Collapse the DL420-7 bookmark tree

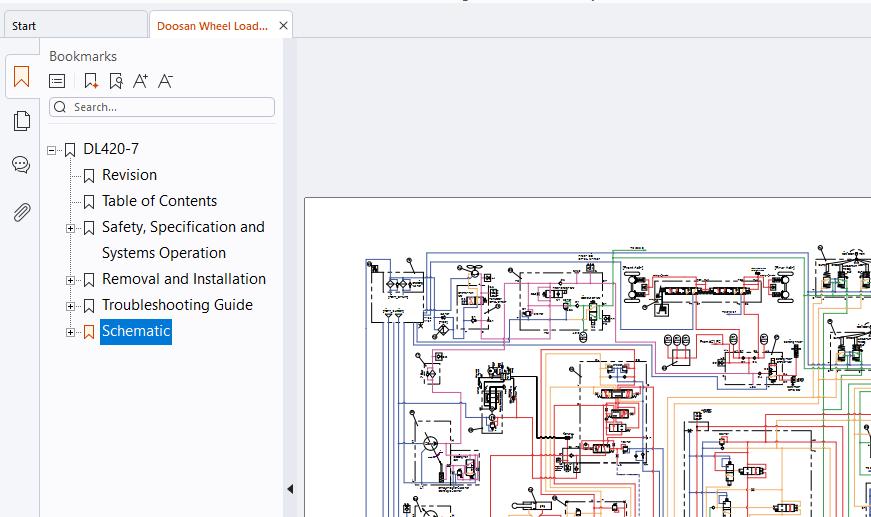pyautogui.click(x=52, y=150)
